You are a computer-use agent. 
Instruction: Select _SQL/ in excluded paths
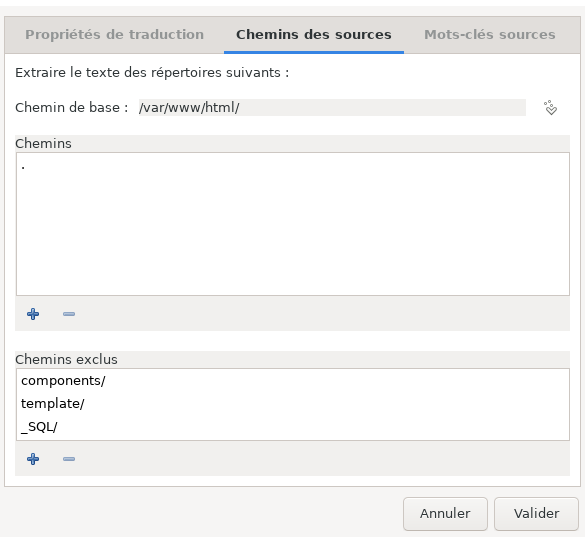pos(292,427)
